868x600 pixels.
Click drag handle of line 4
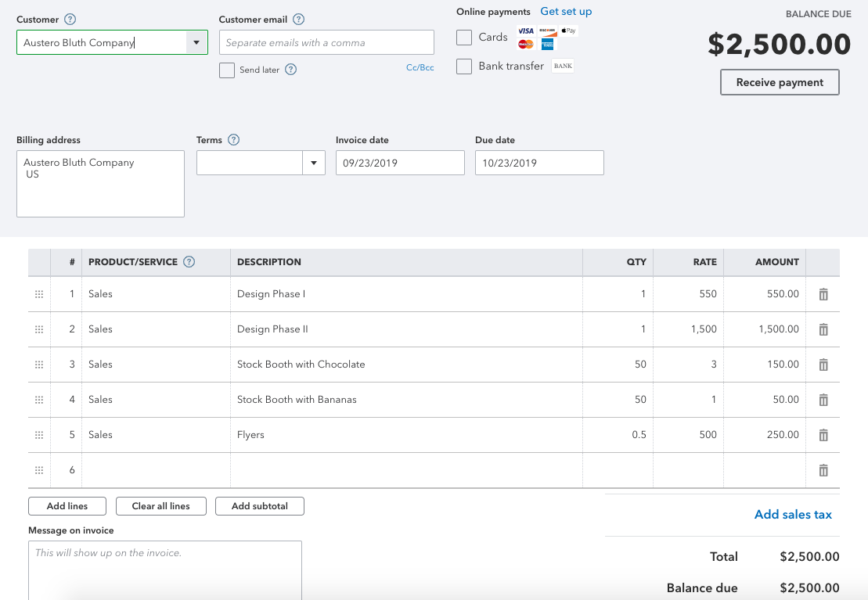click(x=39, y=400)
